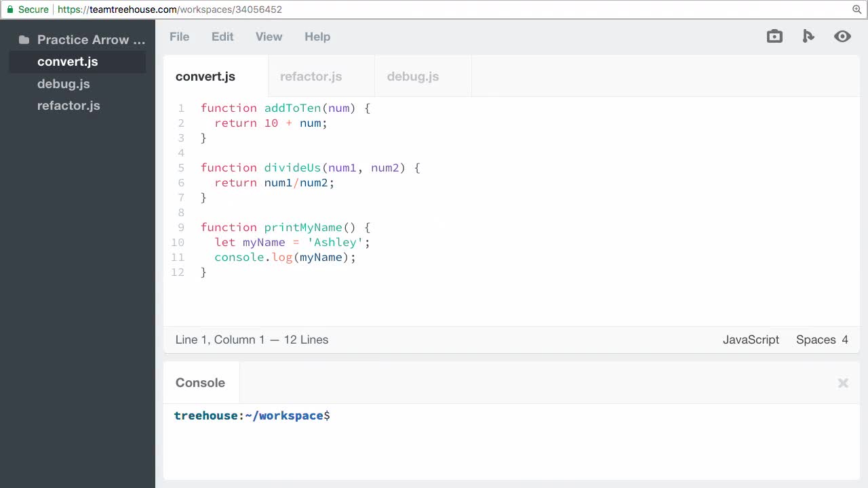Take a snapshot using the camera icon
This screenshot has width=868, height=488.
(x=774, y=37)
